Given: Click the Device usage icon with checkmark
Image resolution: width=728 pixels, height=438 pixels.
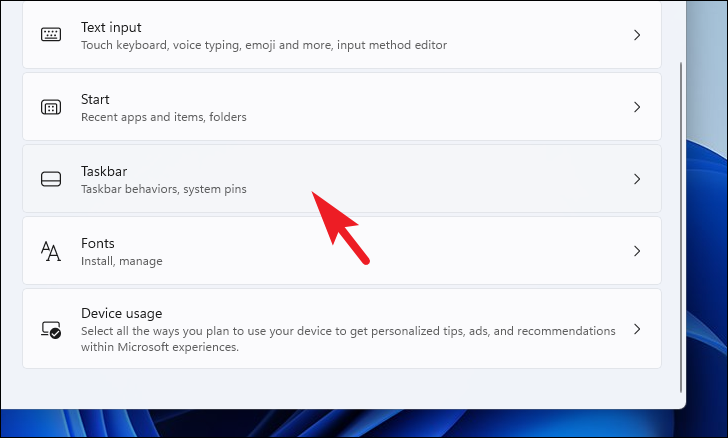Looking at the screenshot, I should (51, 329).
